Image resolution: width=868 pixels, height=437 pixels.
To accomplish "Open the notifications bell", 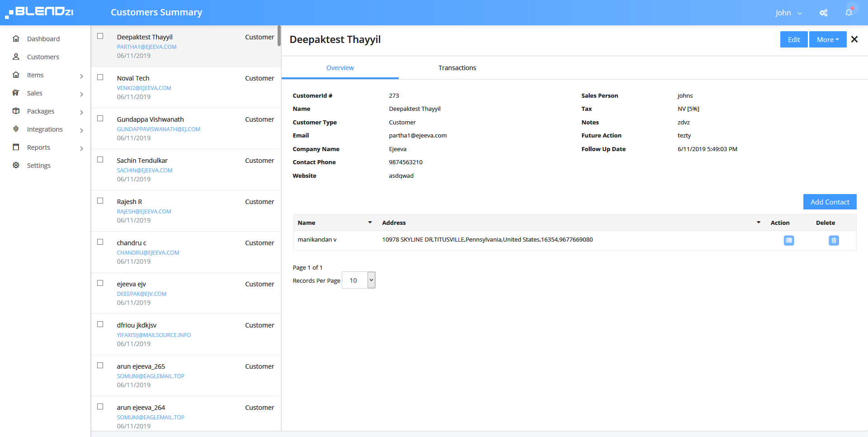I will point(849,12).
